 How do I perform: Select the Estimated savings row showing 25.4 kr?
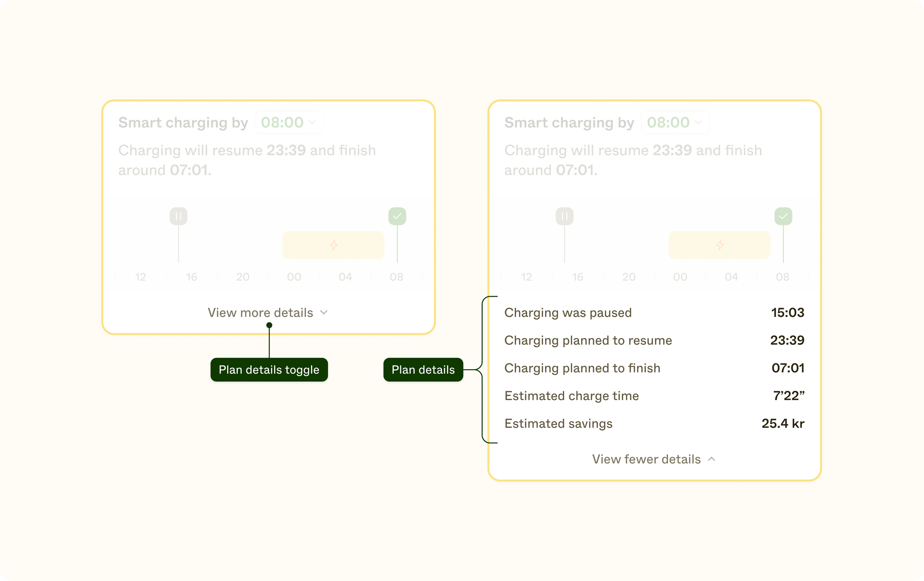[654, 423]
